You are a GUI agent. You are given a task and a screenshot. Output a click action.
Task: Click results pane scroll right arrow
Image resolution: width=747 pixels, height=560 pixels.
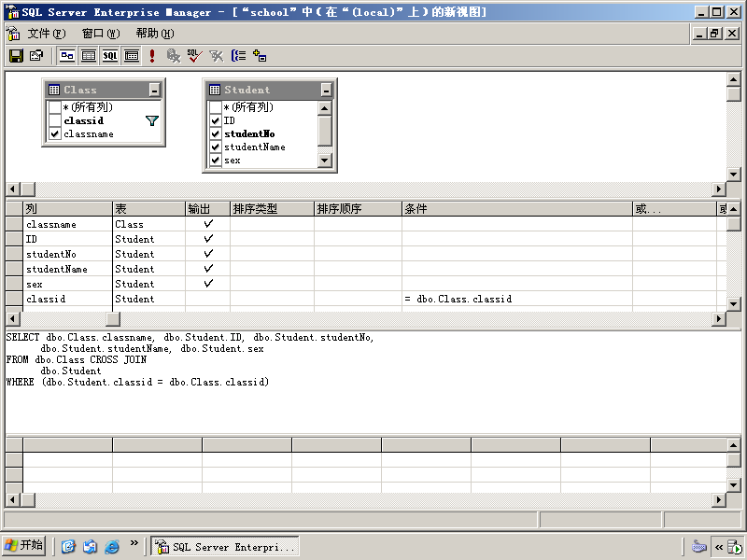click(x=719, y=499)
